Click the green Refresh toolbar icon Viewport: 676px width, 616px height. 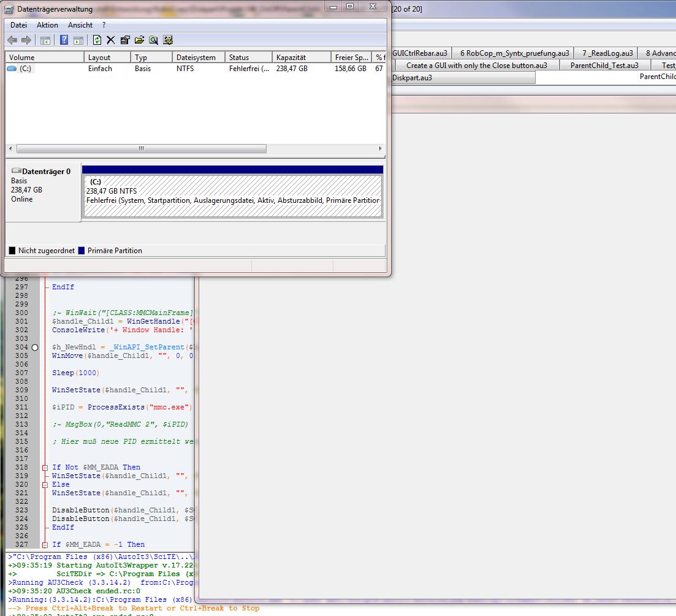click(x=97, y=40)
